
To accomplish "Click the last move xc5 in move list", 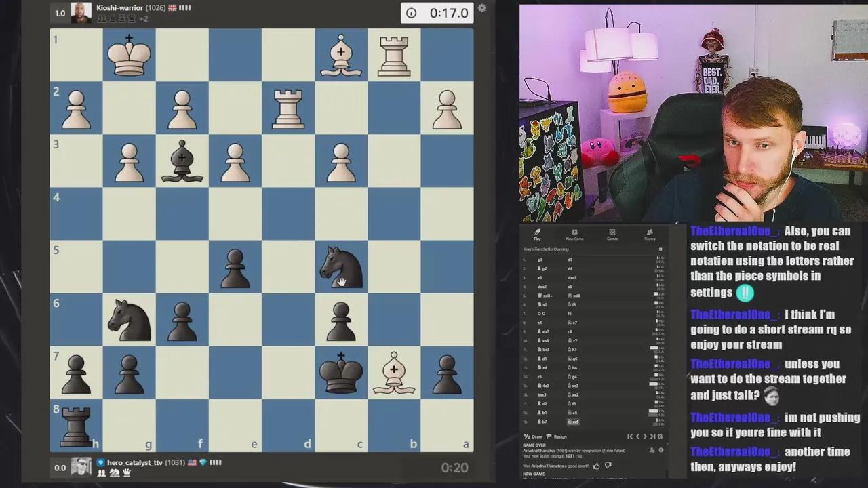I will coord(574,422).
